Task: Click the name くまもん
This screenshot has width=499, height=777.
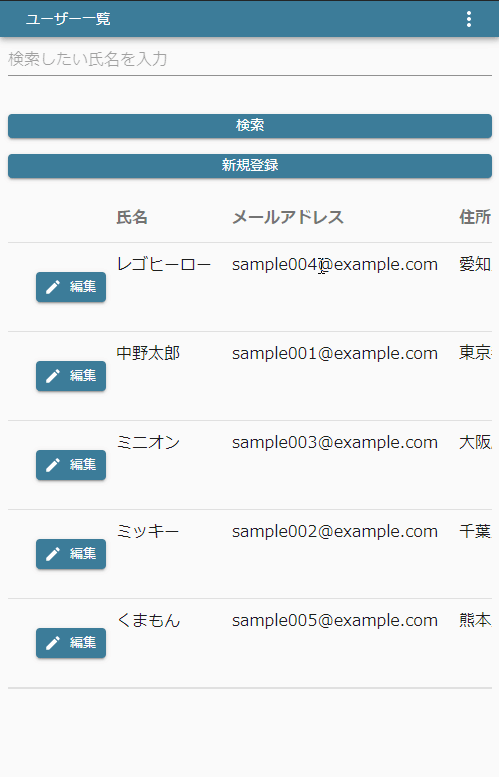Action: [148, 620]
